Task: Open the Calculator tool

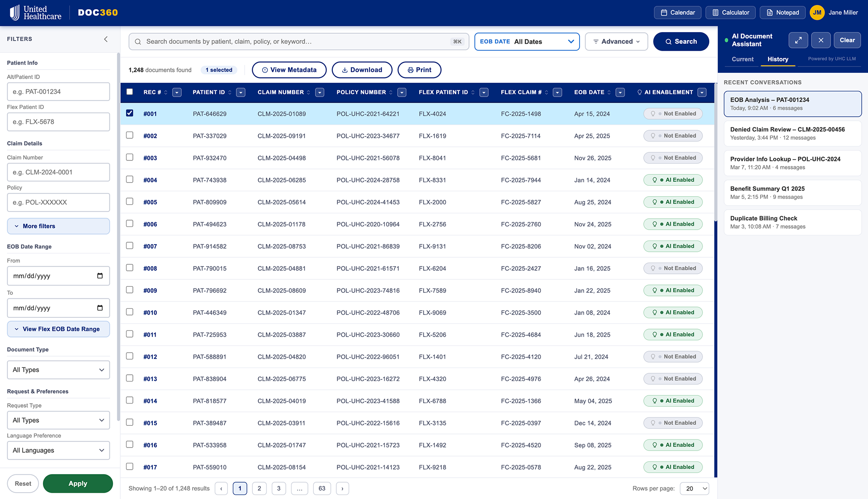Action: click(731, 13)
